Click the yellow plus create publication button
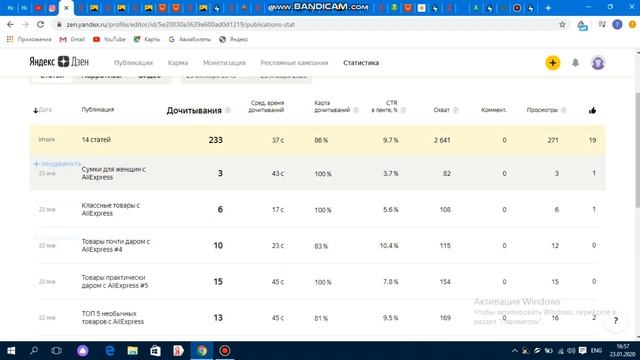 click(553, 63)
